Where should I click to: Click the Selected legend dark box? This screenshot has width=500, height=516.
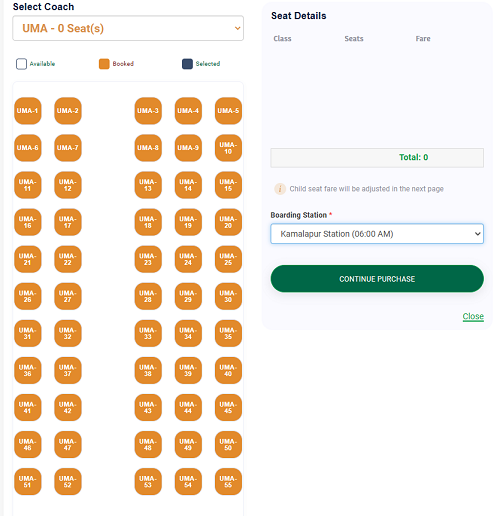(187, 64)
